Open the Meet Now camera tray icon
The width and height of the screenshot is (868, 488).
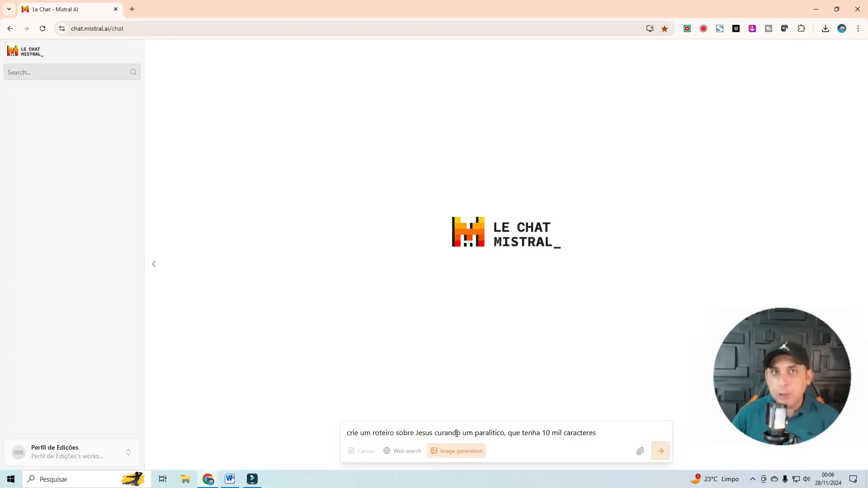764,479
